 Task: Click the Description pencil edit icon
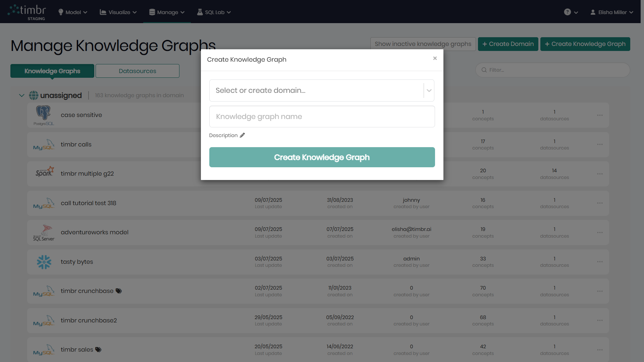pos(242,135)
